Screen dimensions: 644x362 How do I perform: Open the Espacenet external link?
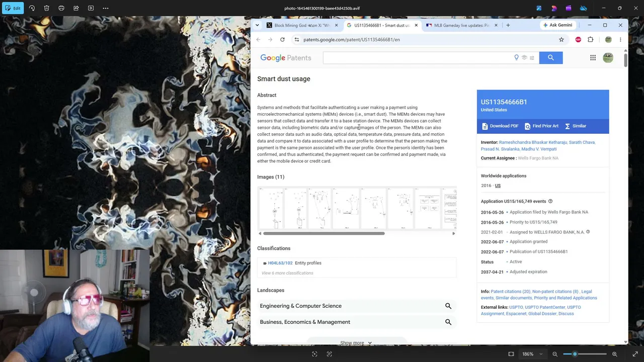pyautogui.click(x=516, y=314)
